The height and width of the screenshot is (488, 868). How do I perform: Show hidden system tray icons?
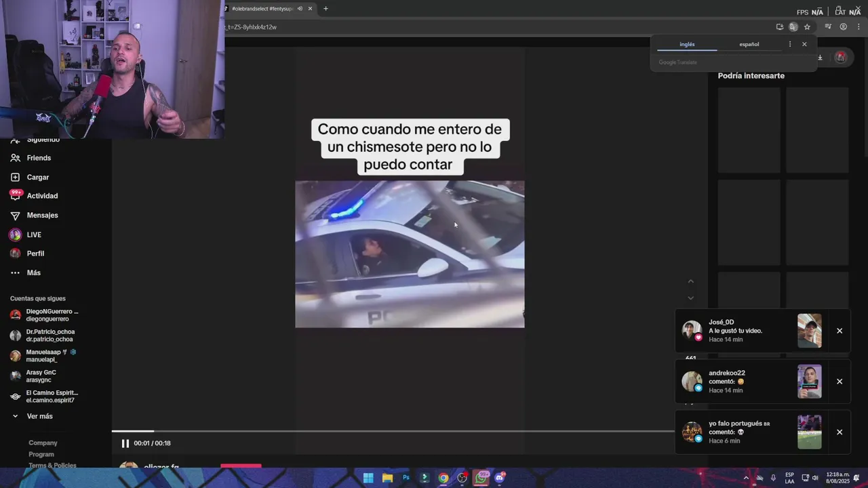(x=746, y=478)
